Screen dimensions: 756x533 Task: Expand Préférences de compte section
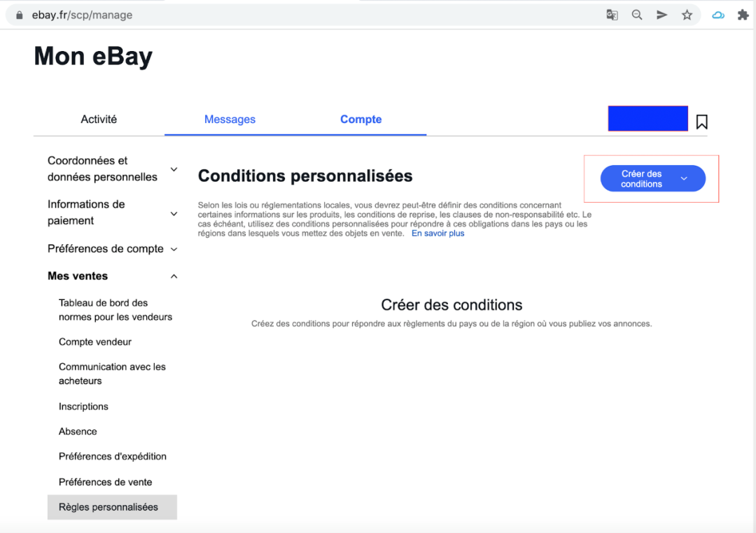[112, 249]
